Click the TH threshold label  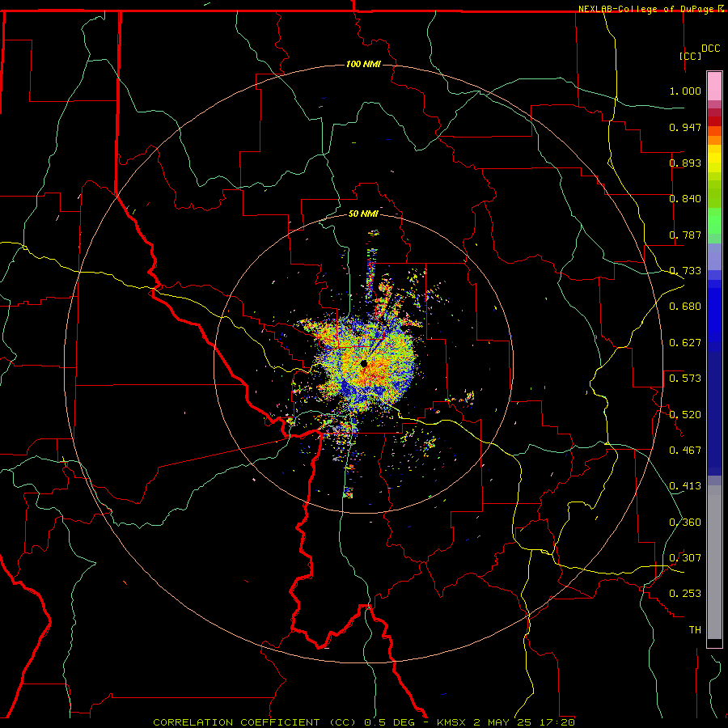695,630
